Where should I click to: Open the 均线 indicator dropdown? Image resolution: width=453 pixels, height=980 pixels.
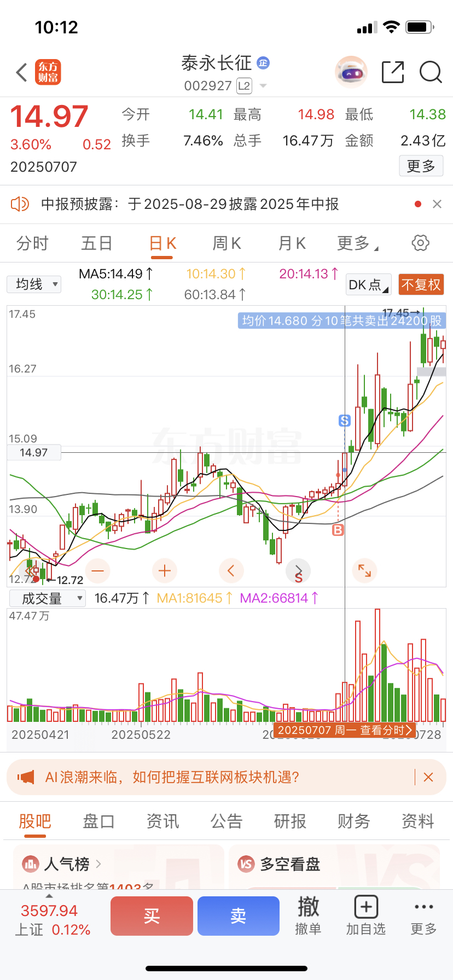34,284
